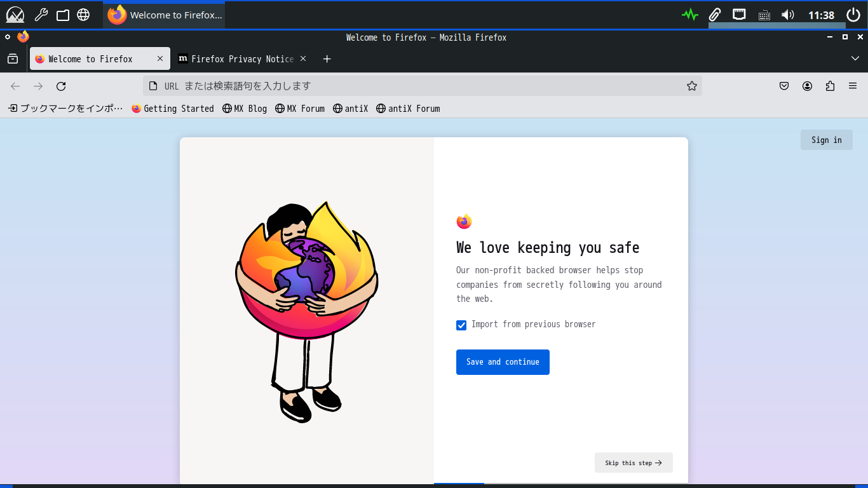The height and width of the screenshot is (488, 868).
Task: Open the power logout icon in panel
Action: 853,15
